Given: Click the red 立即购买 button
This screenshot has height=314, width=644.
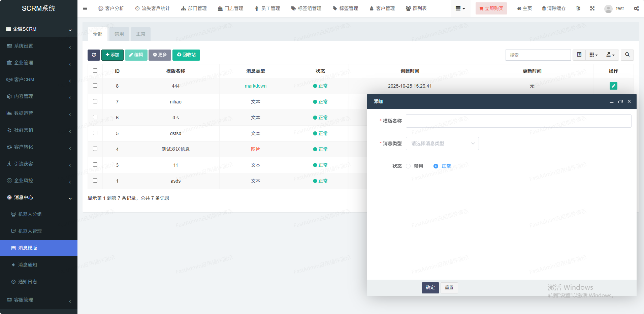Looking at the screenshot, I should 491,8.
